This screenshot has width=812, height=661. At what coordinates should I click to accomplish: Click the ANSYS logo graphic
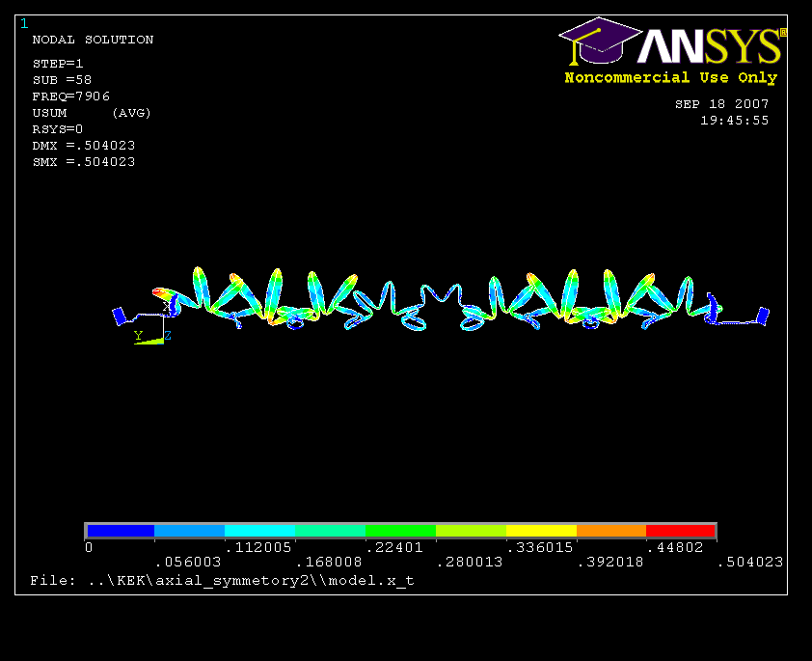click(x=672, y=41)
